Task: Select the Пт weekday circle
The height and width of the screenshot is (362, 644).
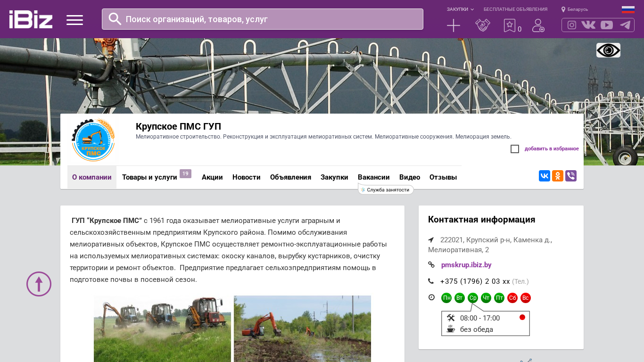Action: coord(499,298)
